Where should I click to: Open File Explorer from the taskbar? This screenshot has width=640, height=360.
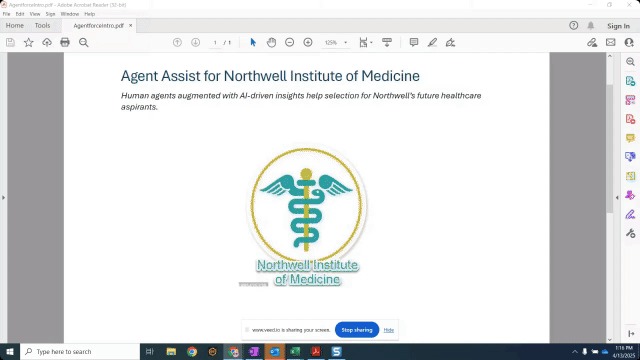tap(171, 351)
